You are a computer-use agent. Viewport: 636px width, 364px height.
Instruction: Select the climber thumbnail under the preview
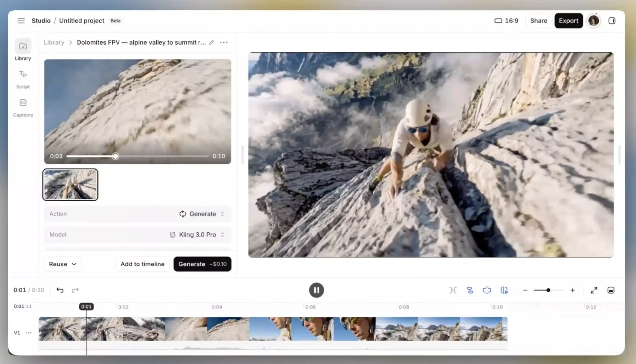tap(70, 185)
